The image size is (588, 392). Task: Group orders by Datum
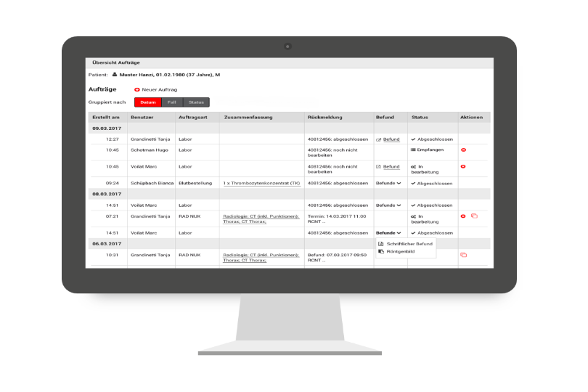tap(147, 102)
